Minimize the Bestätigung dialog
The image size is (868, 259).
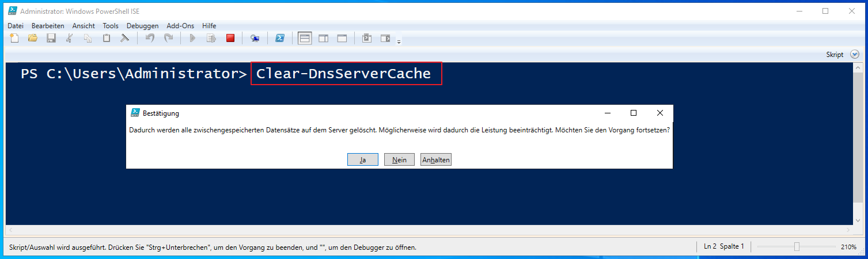pyautogui.click(x=608, y=113)
